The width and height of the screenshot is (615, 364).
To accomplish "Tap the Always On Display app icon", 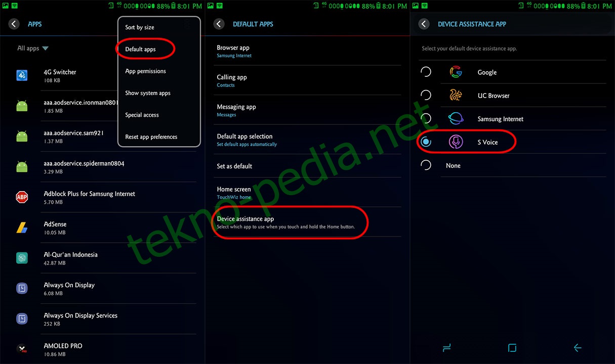I will click(x=22, y=288).
